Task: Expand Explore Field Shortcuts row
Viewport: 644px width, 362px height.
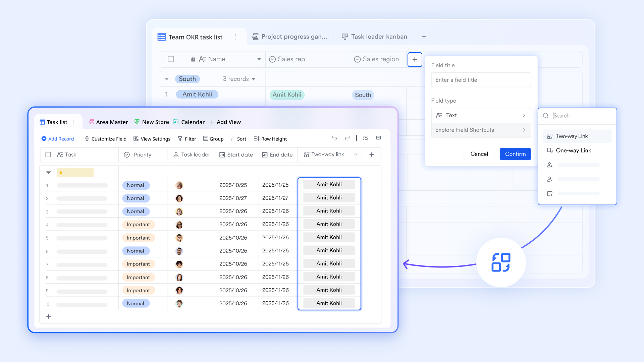Action: pyautogui.click(x=480, y=130)
